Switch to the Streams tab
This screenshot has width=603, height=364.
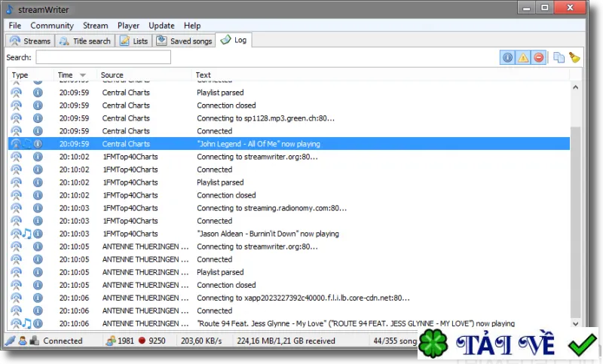click(x=30, y=41)
